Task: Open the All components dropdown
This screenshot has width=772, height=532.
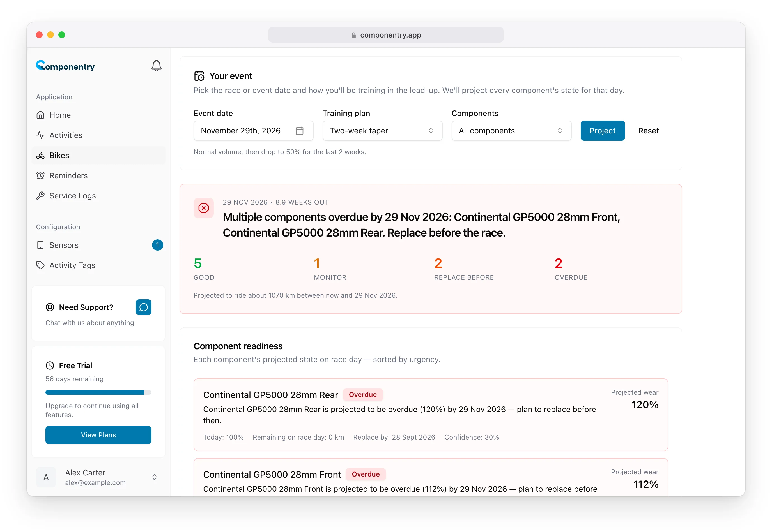Action: coord(511,131)
